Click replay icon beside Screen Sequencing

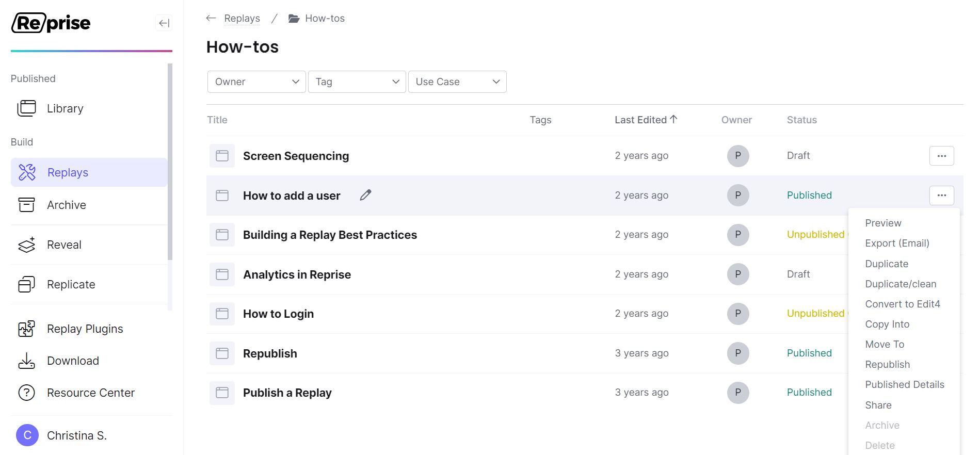click(222, 156)
